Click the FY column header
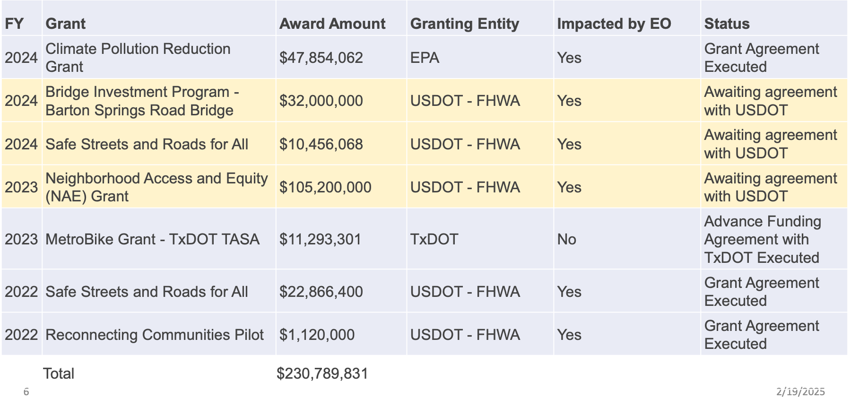 point(14,24)
